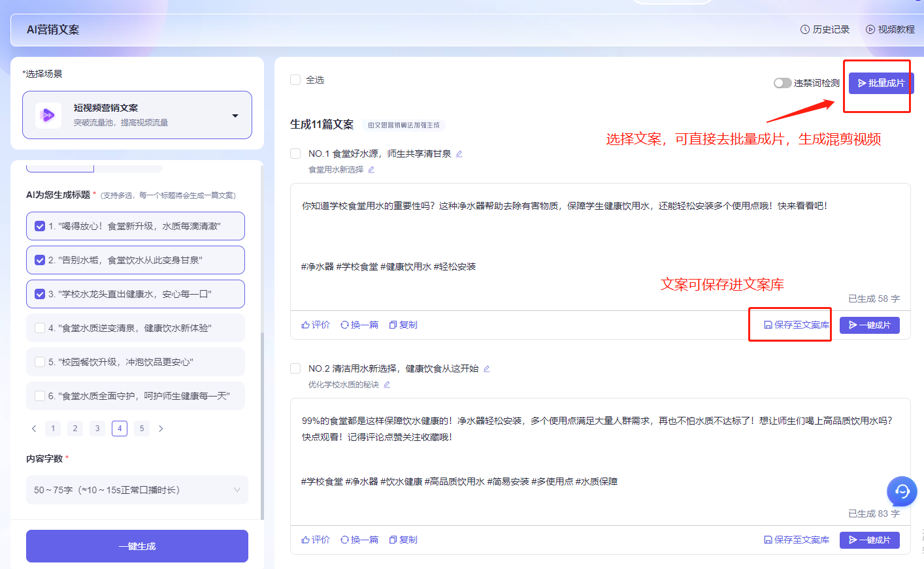Viewport: 924px width, 569px height.
Task: Click 一键成片 for article NO.1
Action: tap(869, 325)
